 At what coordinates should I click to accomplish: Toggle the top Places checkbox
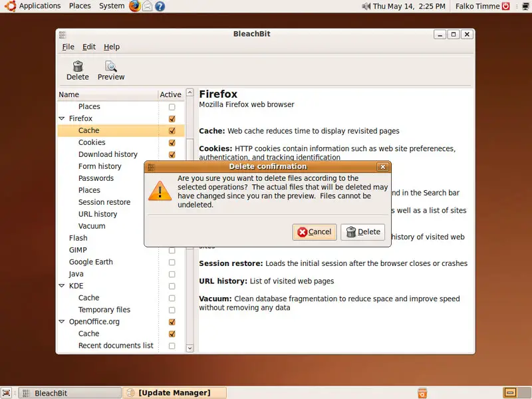tap(172, 107)
